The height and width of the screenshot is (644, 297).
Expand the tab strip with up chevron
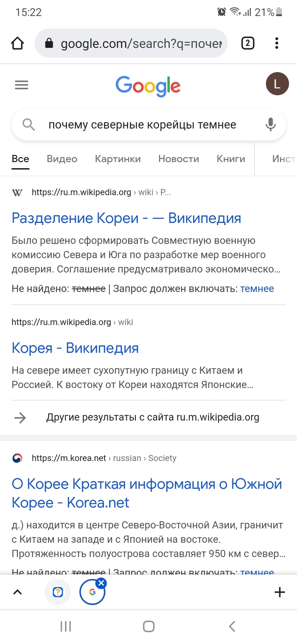point(17,592)
